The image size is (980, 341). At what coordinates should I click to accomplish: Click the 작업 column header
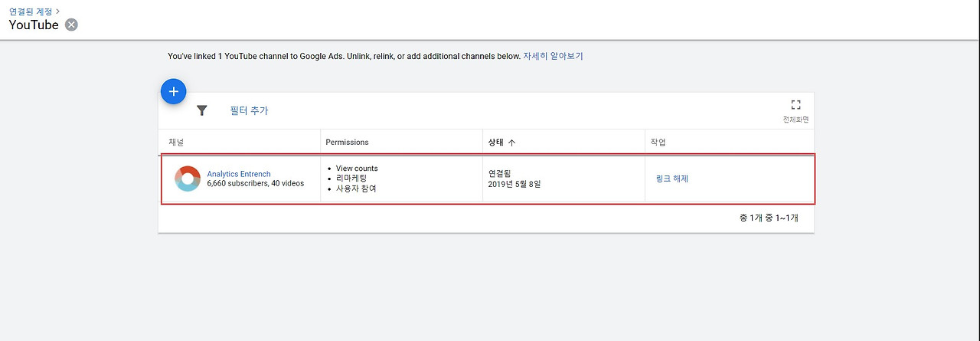tap(658, 142)
